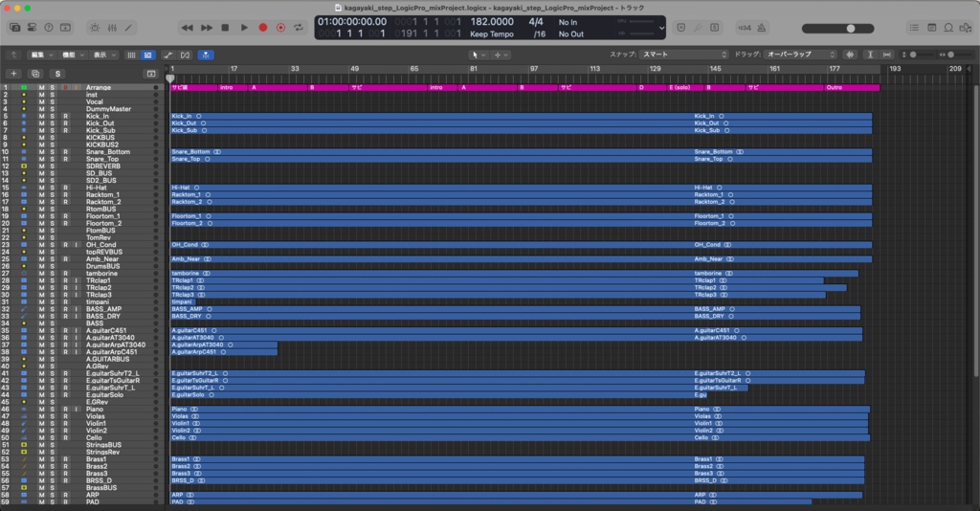
Task: Click the E (solo) arrangement marker
Action: point(685,87)
